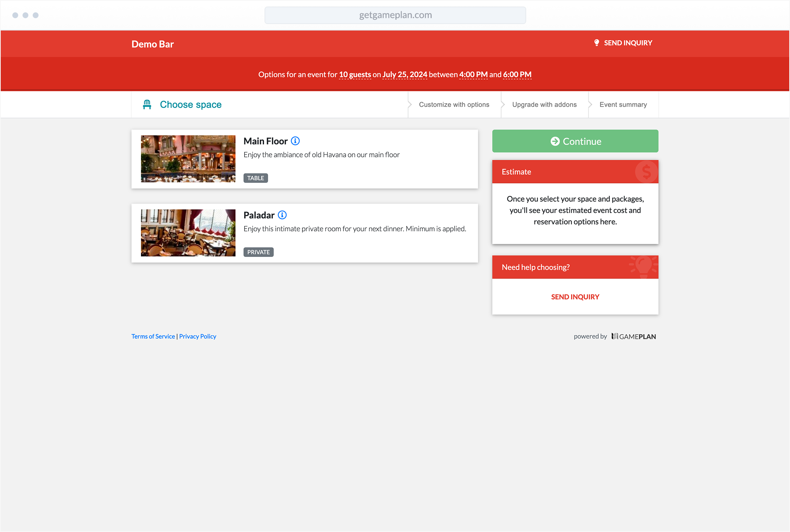Image resolution: width=790 pixels, height=532 pixels.
Task: Click the getgameplan.com address bar
Action: point(395,15)
